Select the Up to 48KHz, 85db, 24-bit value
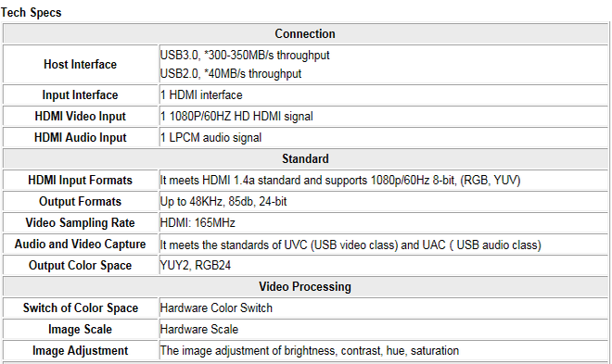 click(x=223, y=202)
